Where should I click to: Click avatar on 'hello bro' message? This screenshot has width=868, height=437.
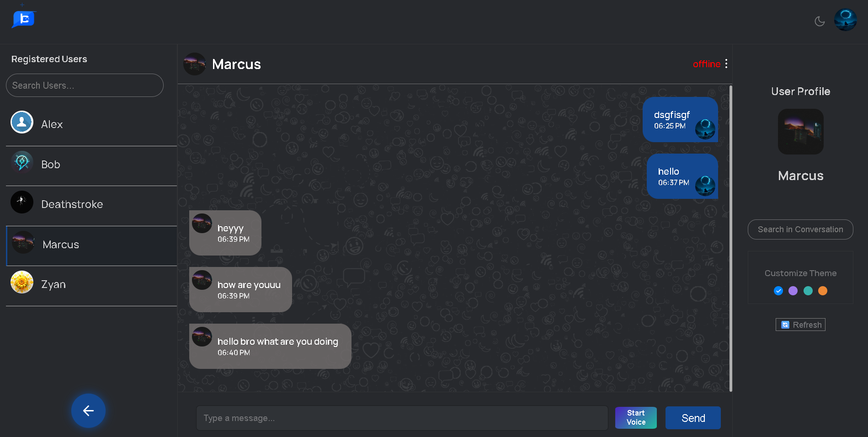pos(202,337)
